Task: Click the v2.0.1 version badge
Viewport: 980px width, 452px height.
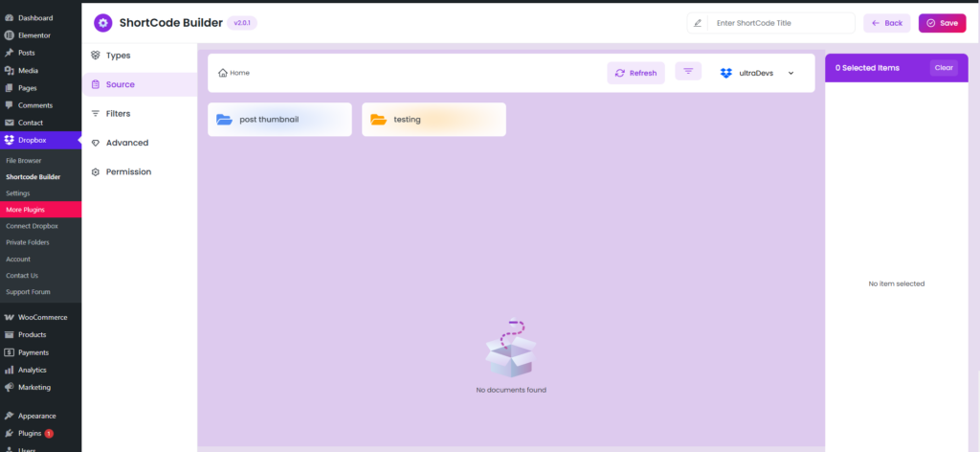Action: click(242, 23)
